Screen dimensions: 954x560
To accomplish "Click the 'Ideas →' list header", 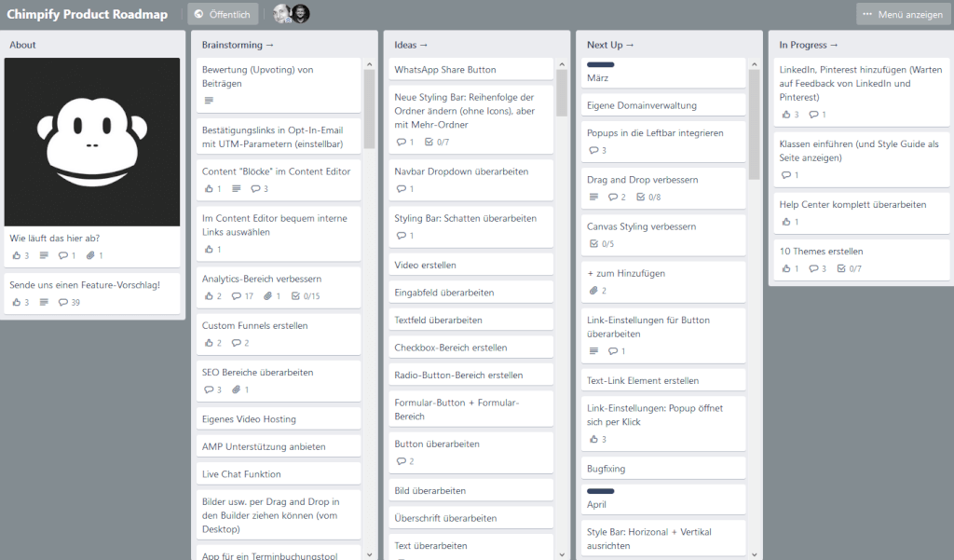I will (411, 45).
